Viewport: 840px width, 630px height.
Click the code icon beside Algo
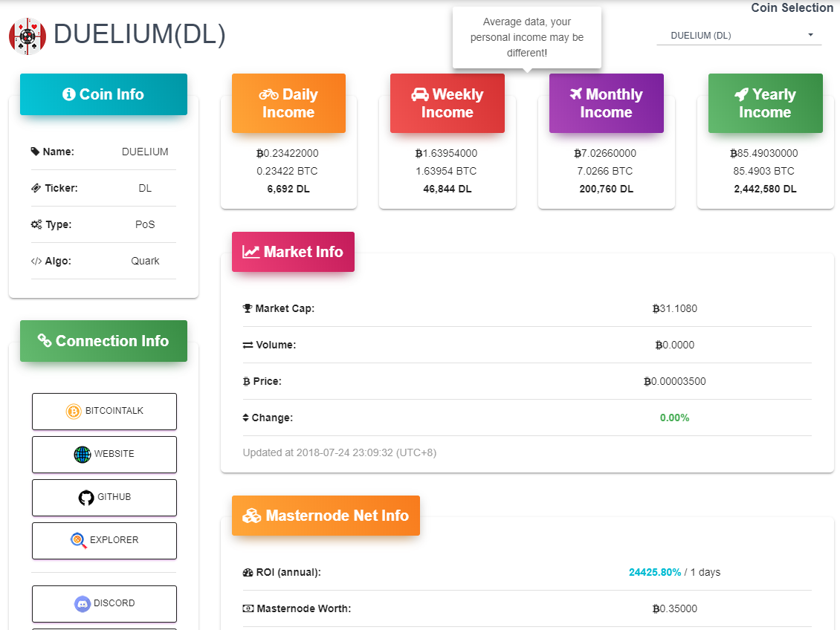(36, 261)
